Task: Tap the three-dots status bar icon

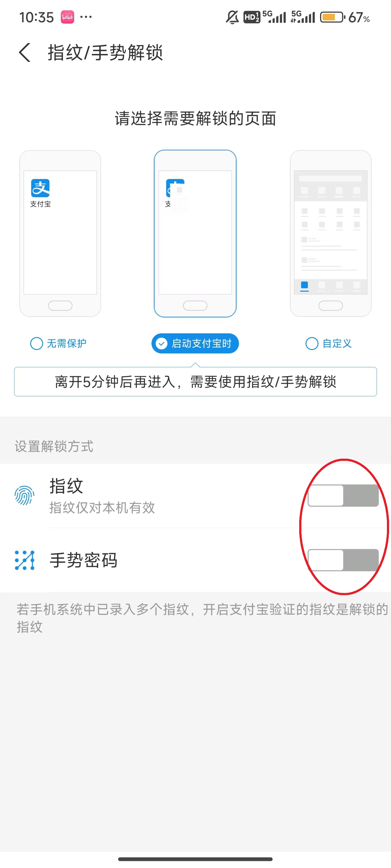Action: pos(86,17)
